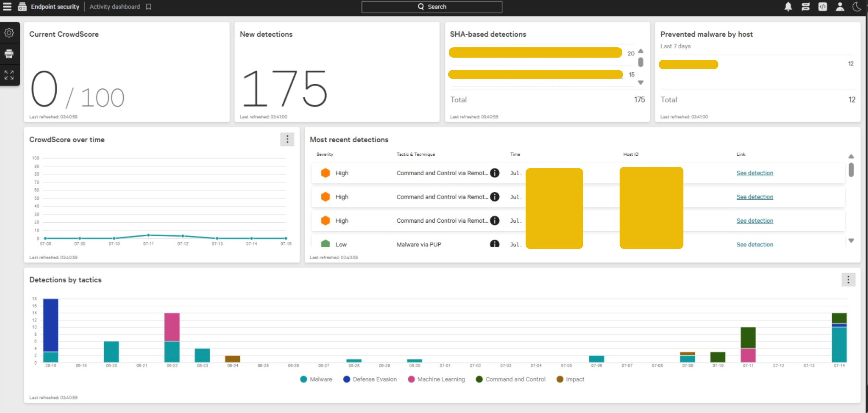
Task: Toggle Defense Evasion in the chart legend
Action: coord(370,379)
